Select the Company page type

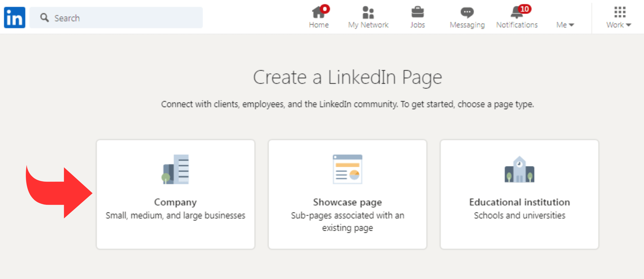click(175, 194)
